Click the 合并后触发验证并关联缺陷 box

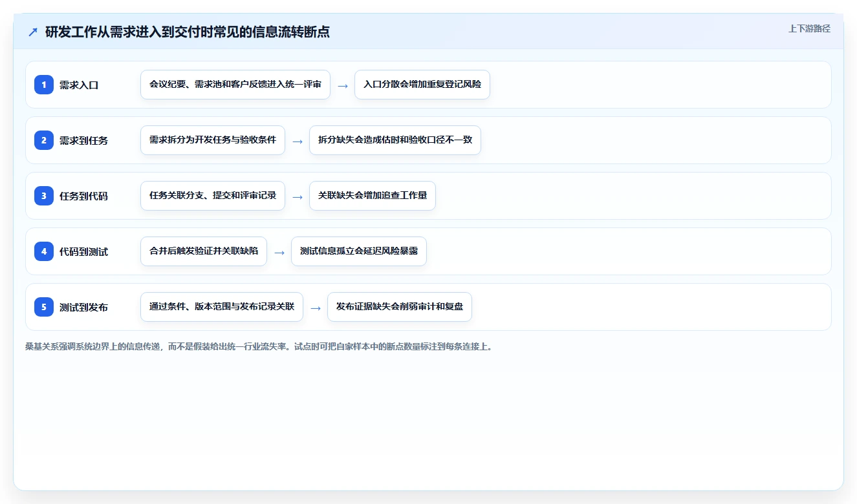coord(204,251)
